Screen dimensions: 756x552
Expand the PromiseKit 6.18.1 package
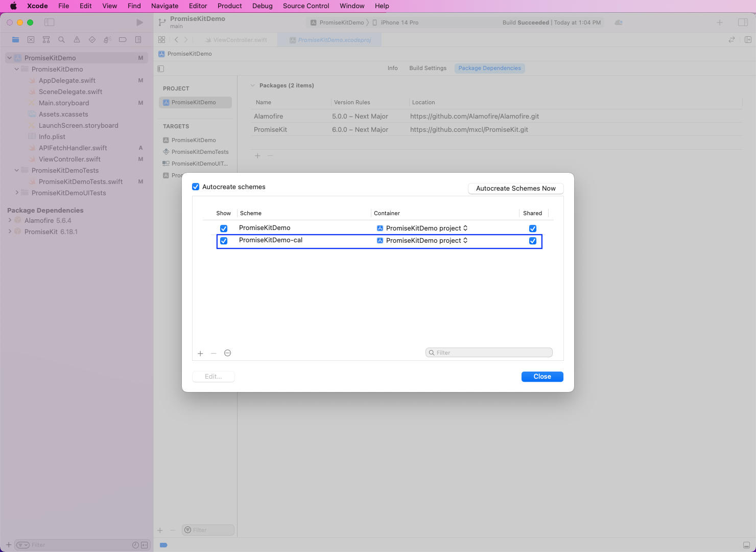click(x=10, y=232)
